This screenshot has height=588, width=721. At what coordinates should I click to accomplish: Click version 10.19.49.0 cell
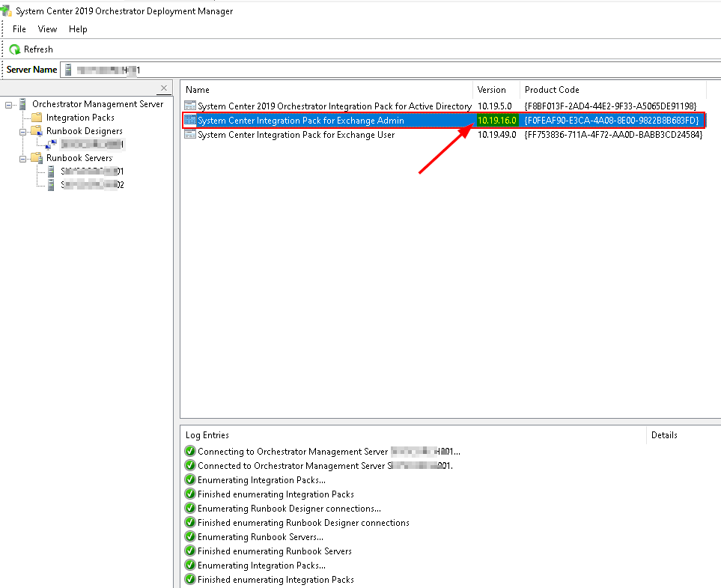(497, 135)
